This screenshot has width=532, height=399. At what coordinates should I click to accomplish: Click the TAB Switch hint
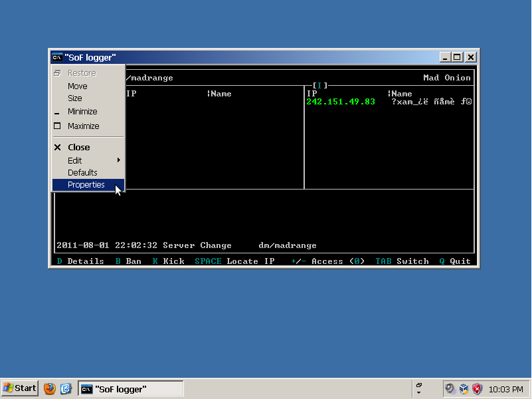click(x=402, y=261)
